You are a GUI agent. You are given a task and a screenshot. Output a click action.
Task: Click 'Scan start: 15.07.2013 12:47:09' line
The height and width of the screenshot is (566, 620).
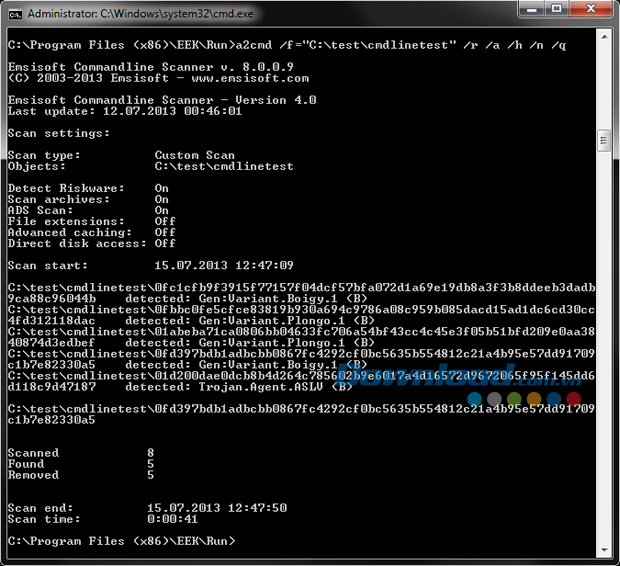(151, 265)
